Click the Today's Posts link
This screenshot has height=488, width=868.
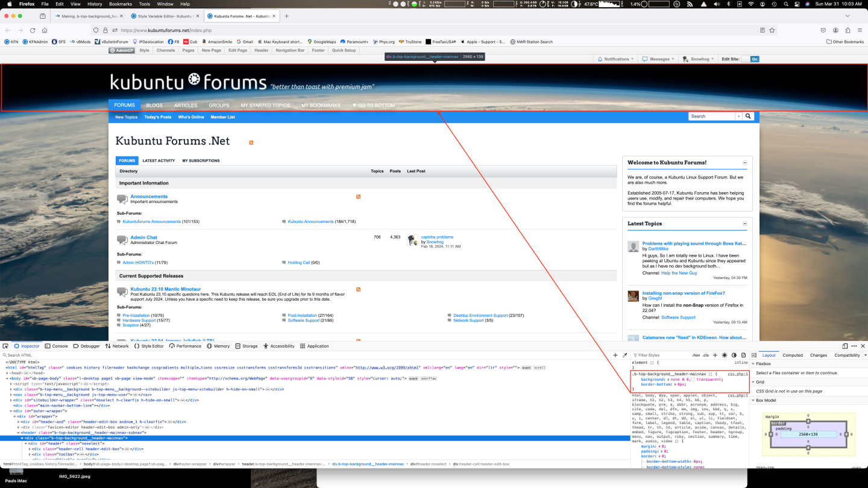158,117
